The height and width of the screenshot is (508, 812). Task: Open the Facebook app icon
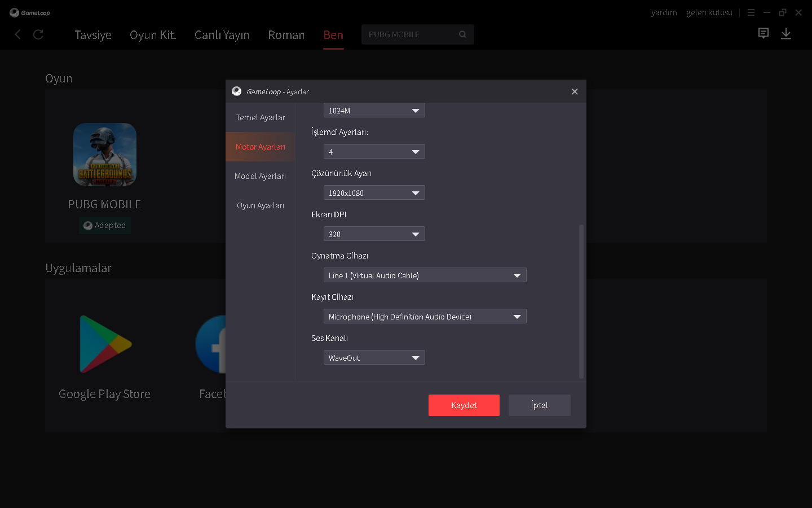point(210,344)
